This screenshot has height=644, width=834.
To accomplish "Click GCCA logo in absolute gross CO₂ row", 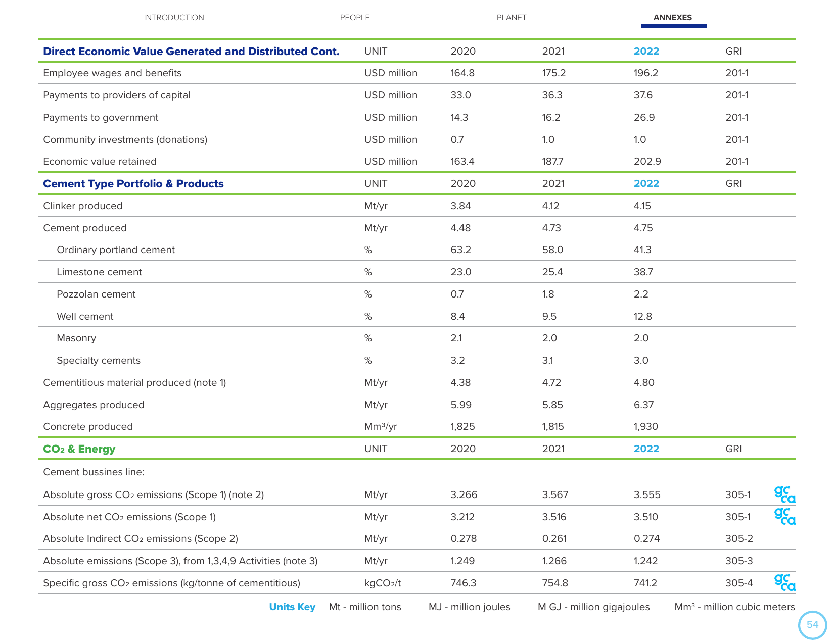I will (785, 494).
